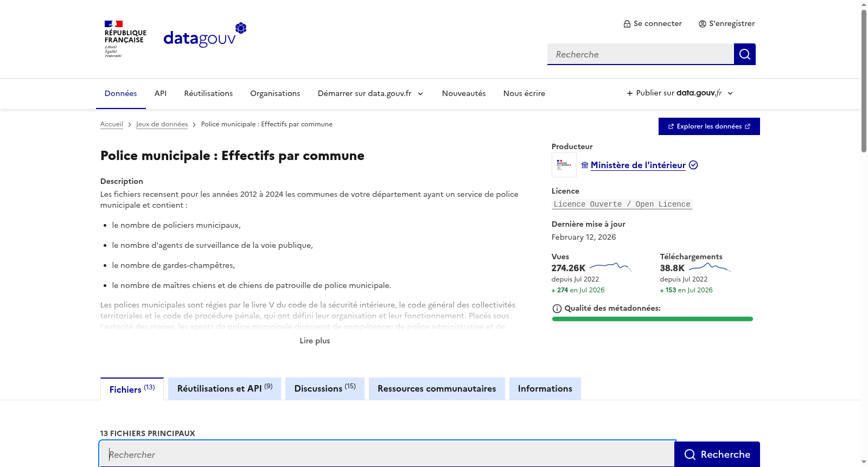Click the scrollbar up arrow

(x=864, y=4)
